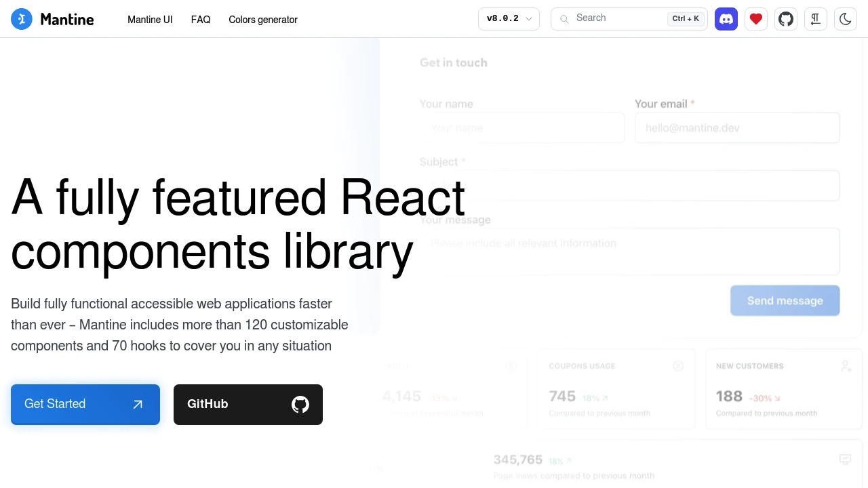
Task: Toggle dark mode with the moon icon
Action: pyautogui.click(x=845, y=19)
